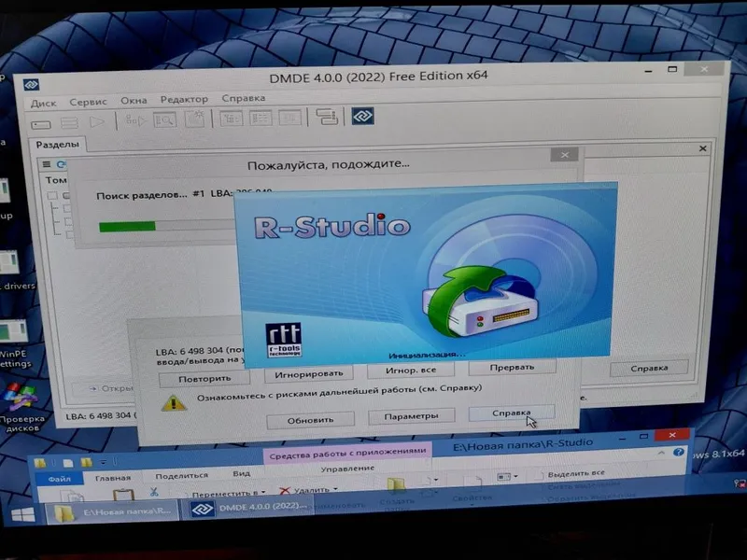
Task: Click the Создать папку folder icon in ribbon
Action: (396, 484)
